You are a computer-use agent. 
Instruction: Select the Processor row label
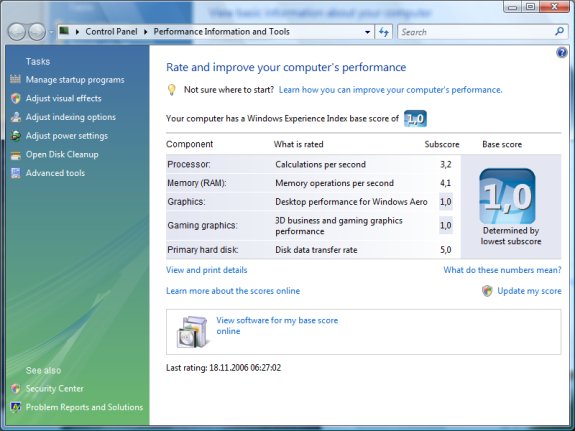188,164
